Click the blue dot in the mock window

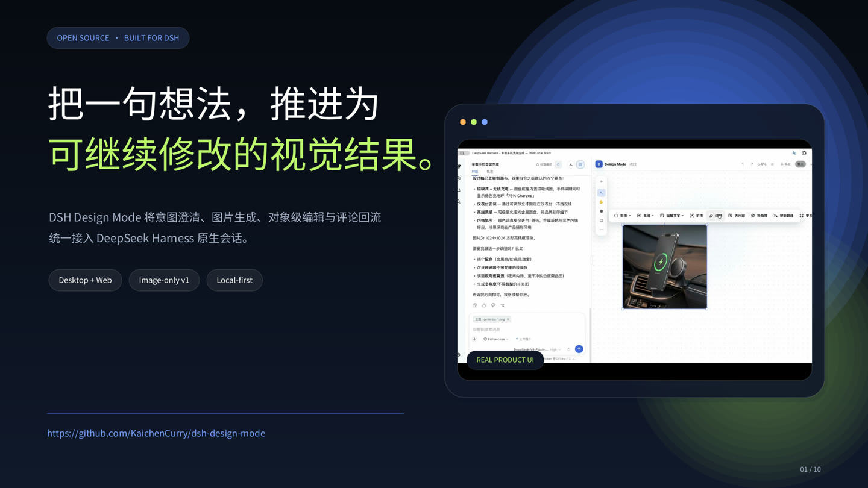[x=485, y=122]
